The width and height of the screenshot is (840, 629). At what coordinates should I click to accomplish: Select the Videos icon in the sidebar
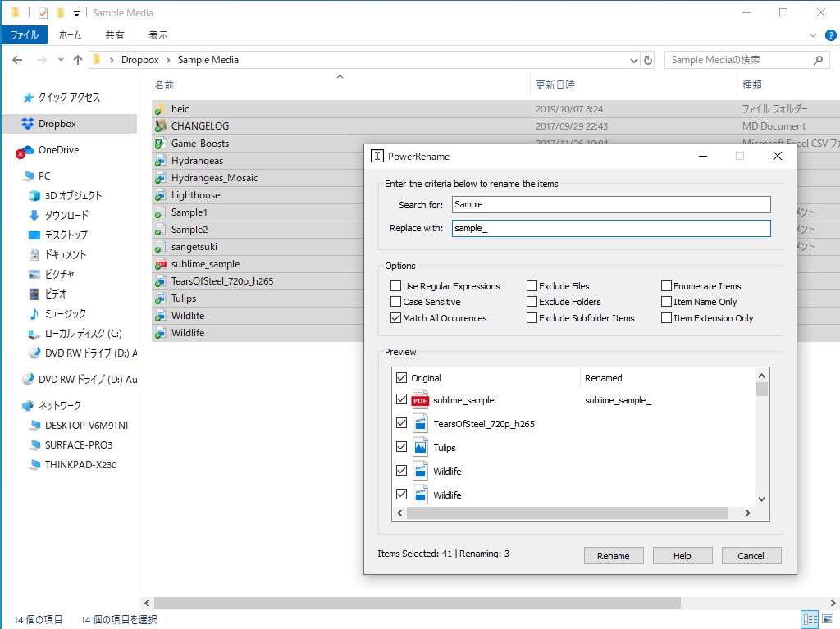tap(34, 294)
